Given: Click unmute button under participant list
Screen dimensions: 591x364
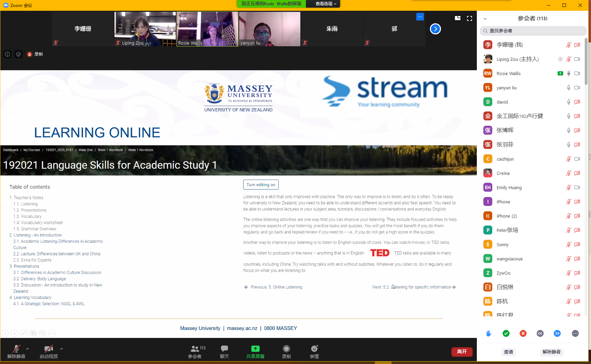Looking at the screenshot, I should tap(552, 352).
